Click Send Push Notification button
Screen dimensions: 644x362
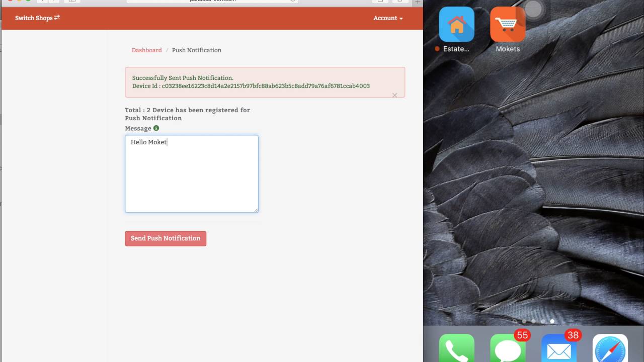pos(166,238)
